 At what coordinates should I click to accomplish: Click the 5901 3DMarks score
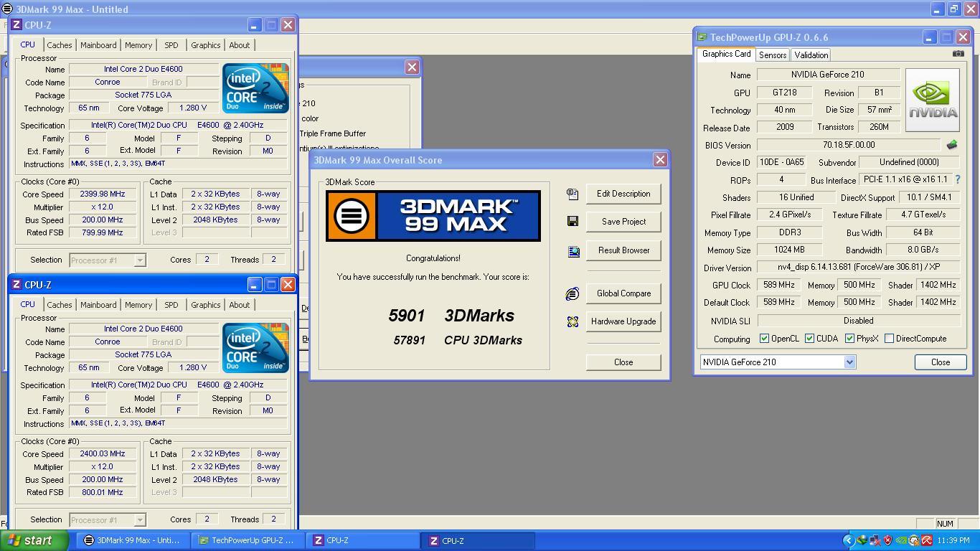(x=451, y=316)
